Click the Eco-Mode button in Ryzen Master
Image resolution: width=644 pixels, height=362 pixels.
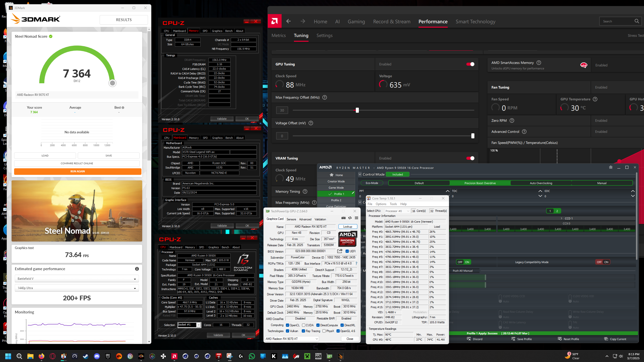tap(372, 183)
